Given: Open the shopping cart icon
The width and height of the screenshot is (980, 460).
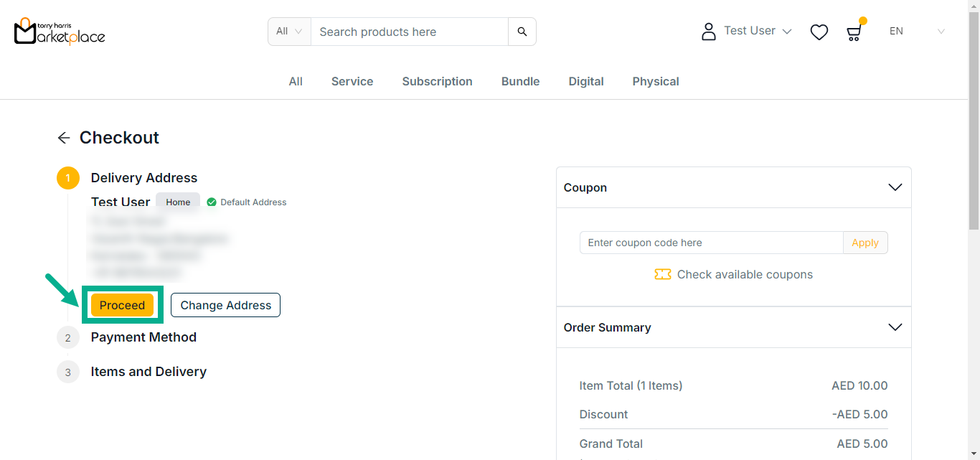Looking at the screenshot, I should (854, 32).
